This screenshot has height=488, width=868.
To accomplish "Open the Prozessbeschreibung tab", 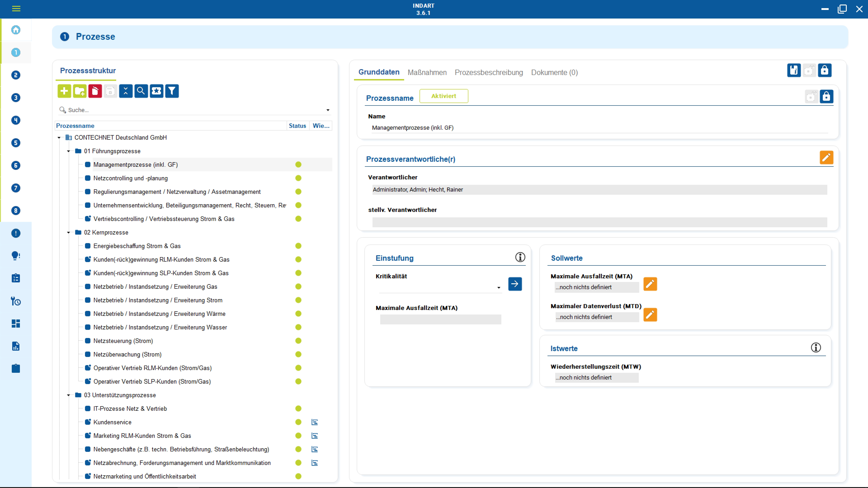I will tap(488, 72).
